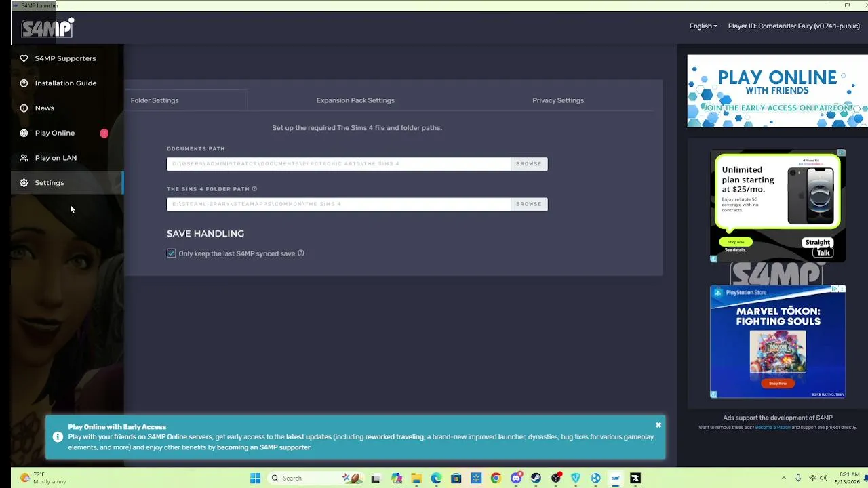
Task: Click the Become a Patron link
Action: (772, 428)
